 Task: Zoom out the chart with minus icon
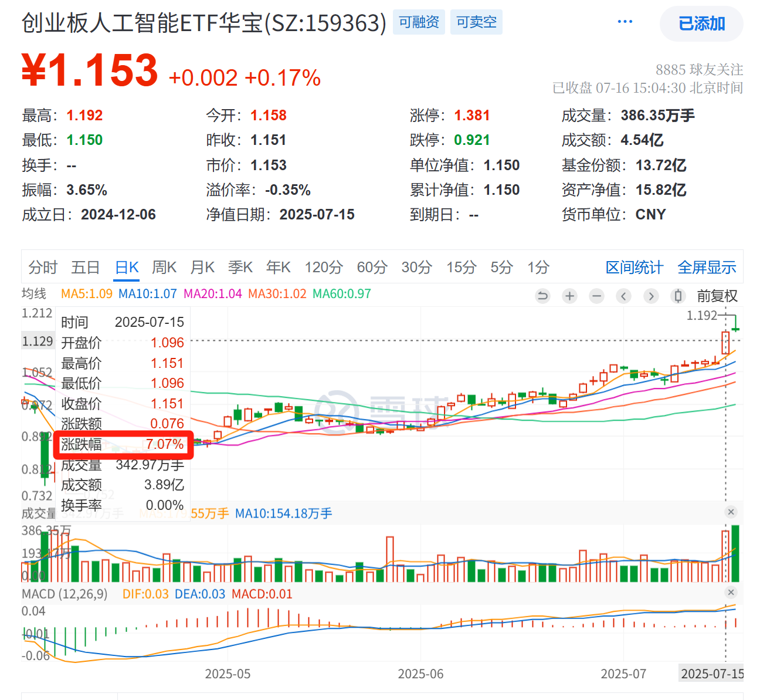[x=597, y=296]
